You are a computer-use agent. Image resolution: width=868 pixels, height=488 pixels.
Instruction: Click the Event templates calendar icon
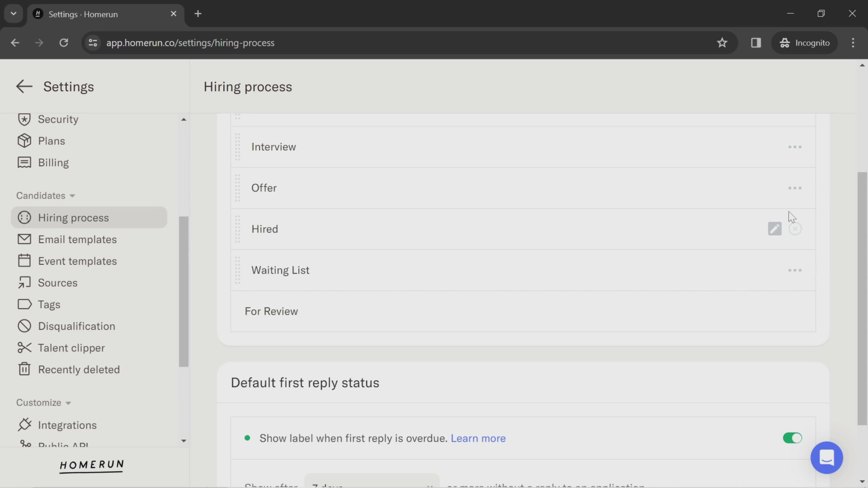pos(24,261)
